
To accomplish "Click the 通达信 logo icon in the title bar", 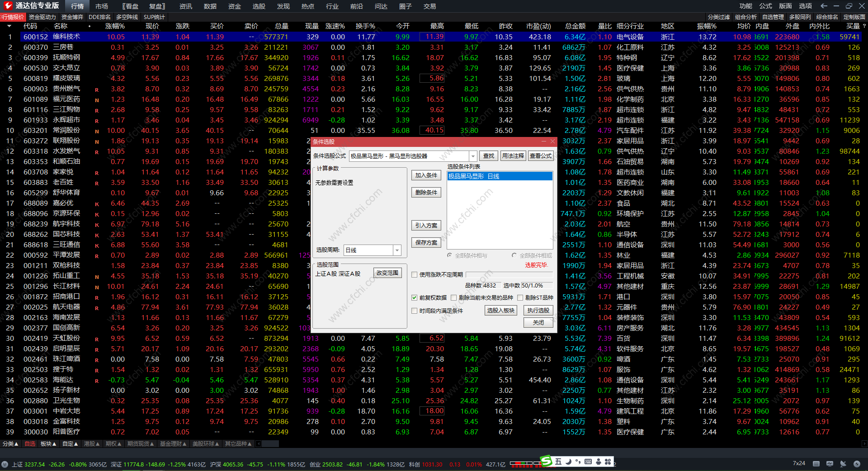I will [8, 6].
